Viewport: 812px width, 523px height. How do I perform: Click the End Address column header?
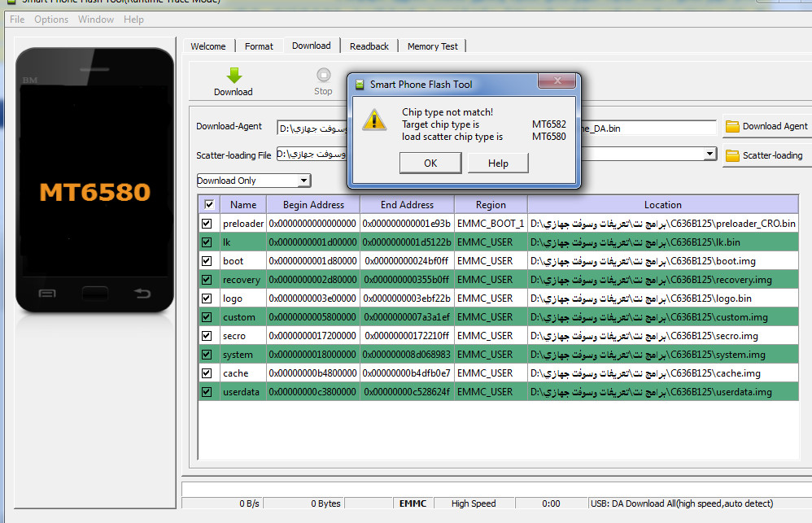click(407, 204)
